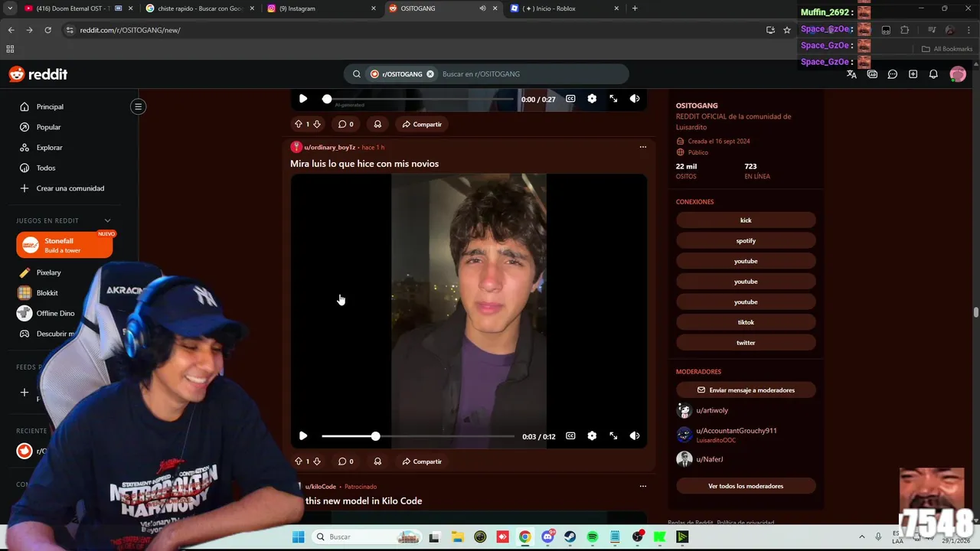Switch to the Inicio - Roblox tab
Image resolution: width=980 pixels, height=551 pixels.
point(565,8)
